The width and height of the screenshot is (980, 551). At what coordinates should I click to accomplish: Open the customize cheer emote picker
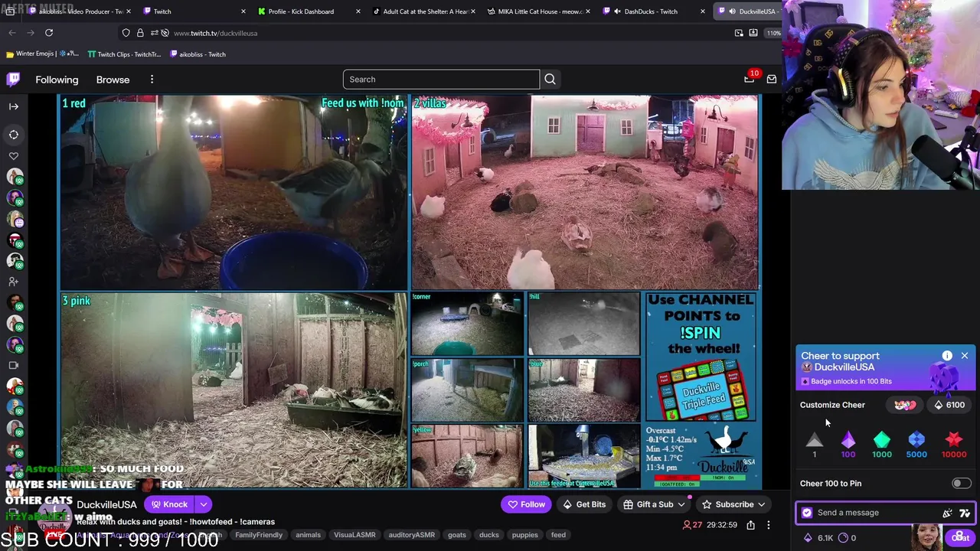pyautogui.click(x=905, y=405)
